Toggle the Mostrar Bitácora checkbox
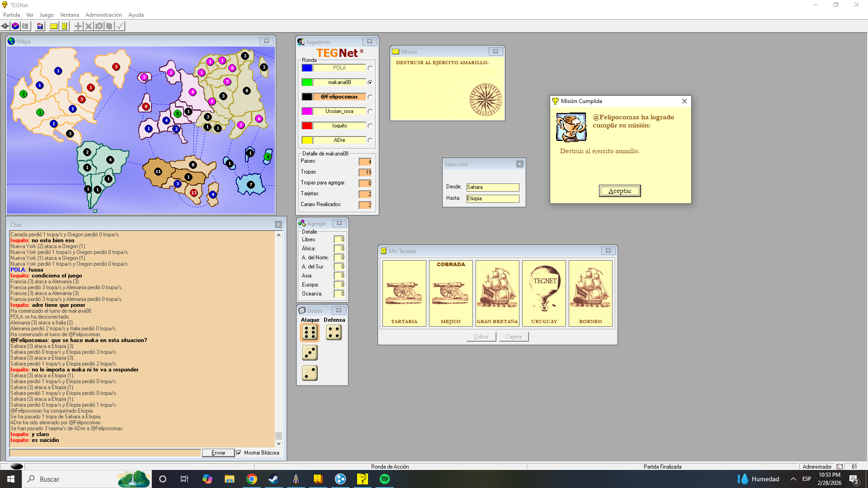This screenshot has width=868, height=488. point(239,453)
